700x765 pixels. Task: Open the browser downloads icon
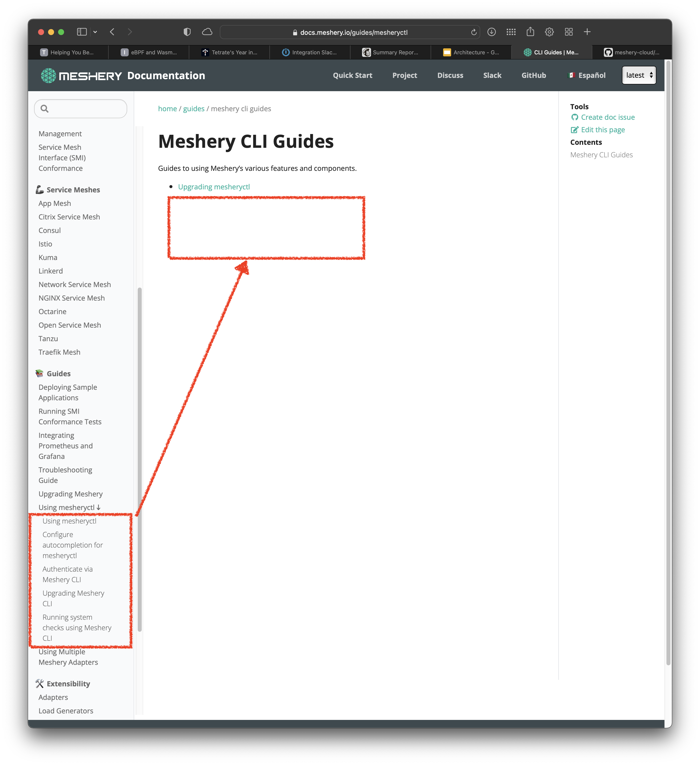[x=492, y=32]
